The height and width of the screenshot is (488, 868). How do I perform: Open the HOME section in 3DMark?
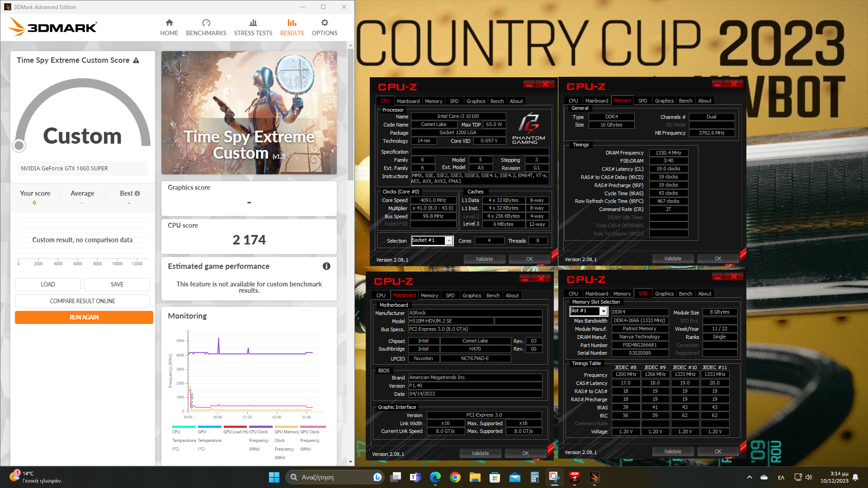pyautogui.click(x=169, y=28)
